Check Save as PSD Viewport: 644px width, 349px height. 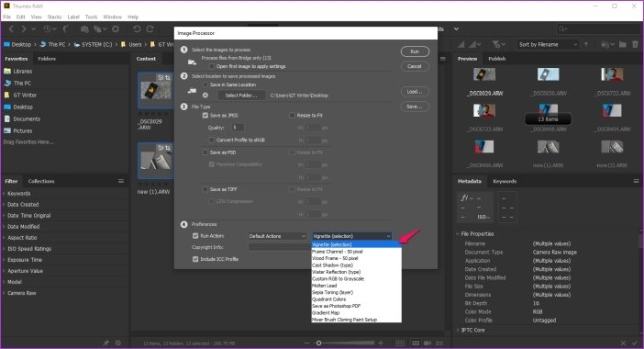[205, 152]
